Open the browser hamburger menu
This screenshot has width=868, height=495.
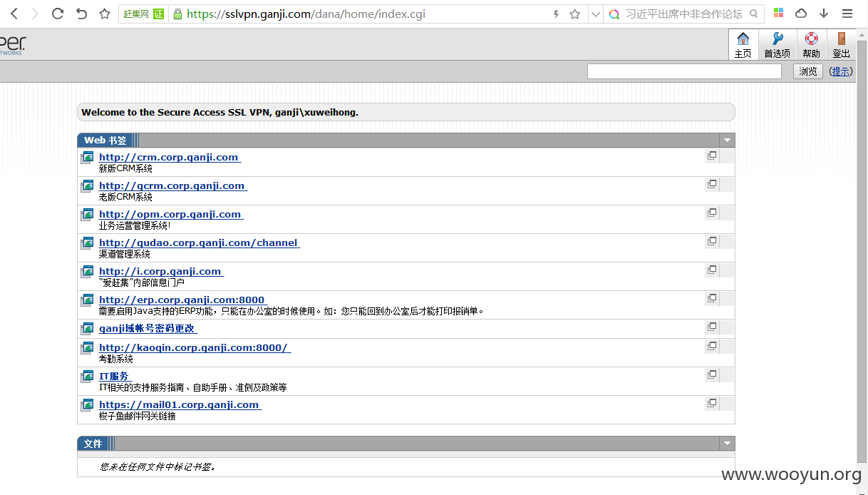coord(847,14)
